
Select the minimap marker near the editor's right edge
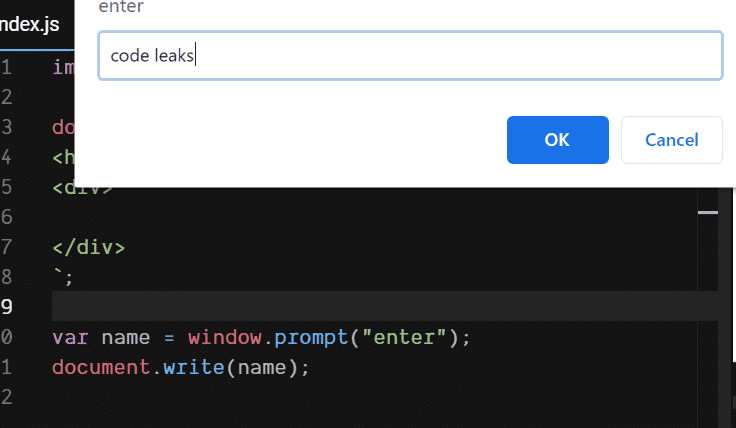(x=708, y=213)
